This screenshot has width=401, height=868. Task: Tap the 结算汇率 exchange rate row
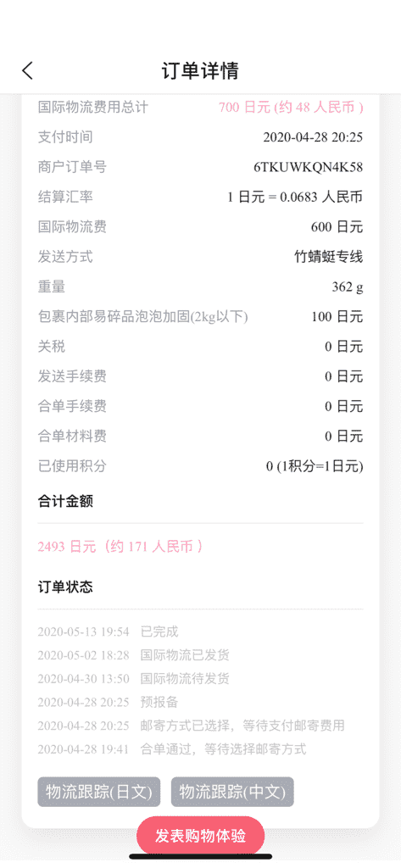200,197
